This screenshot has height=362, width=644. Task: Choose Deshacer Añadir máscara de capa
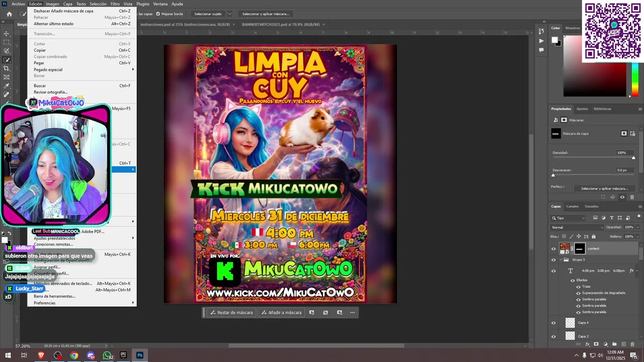click(82, 11)
